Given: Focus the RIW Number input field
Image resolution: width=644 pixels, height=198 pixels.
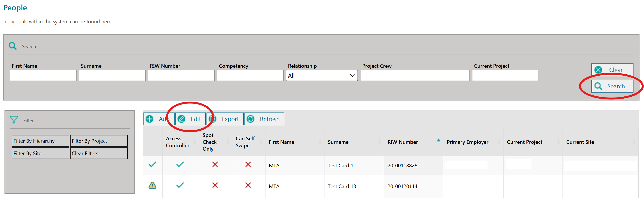Looking at the screenshot, I should pyautogui.click(x=181, y=75).
